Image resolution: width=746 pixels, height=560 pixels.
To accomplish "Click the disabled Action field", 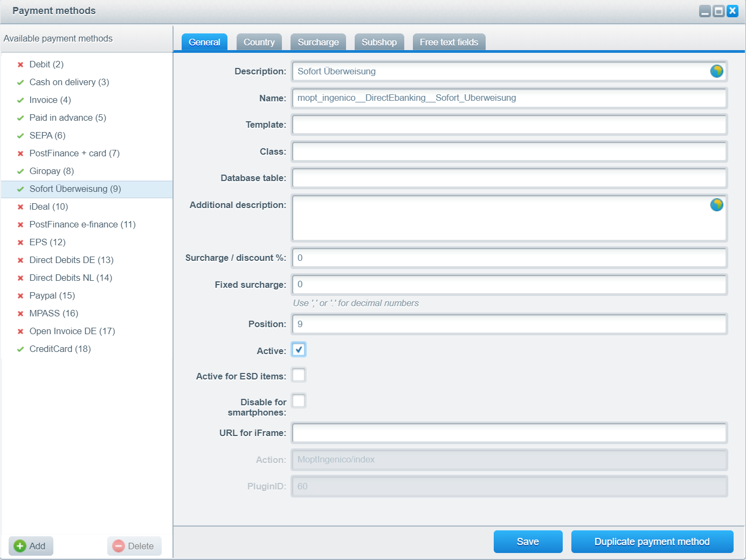I will 509,460.
